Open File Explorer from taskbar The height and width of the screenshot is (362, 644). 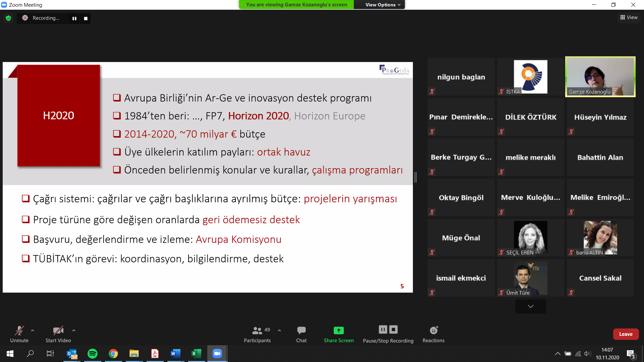[134, 354]
